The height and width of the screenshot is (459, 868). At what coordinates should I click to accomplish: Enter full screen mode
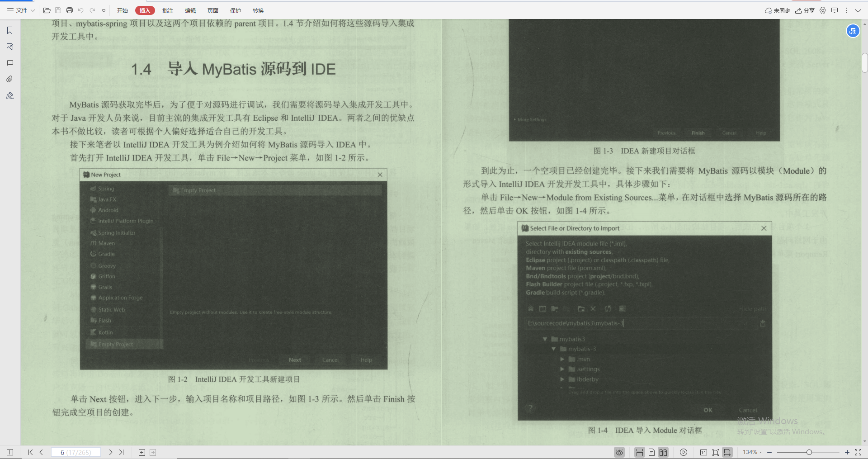(x=858, y=452)
